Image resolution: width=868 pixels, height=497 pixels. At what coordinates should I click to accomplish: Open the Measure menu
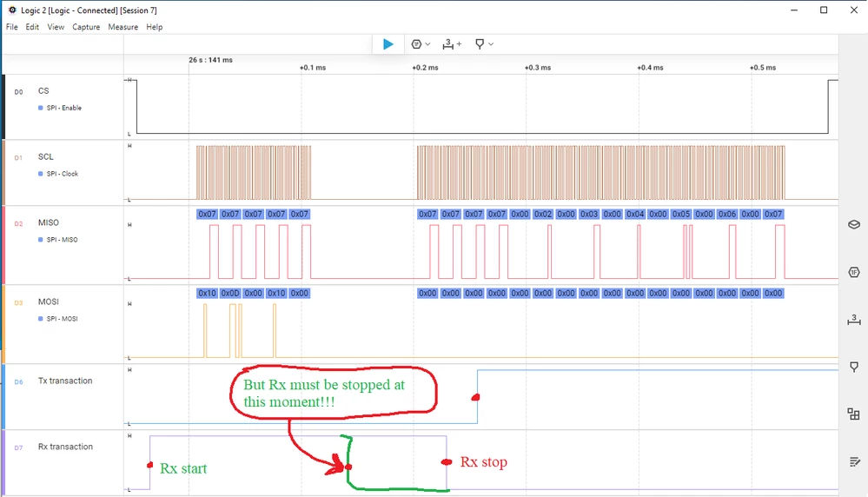tap(123, 27)
